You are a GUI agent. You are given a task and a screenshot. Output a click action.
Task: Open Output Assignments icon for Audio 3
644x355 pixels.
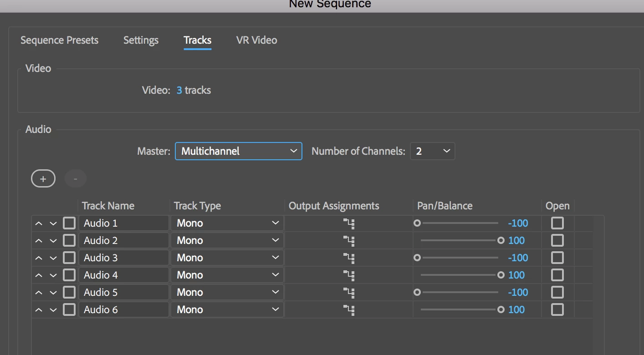[349, 258]
